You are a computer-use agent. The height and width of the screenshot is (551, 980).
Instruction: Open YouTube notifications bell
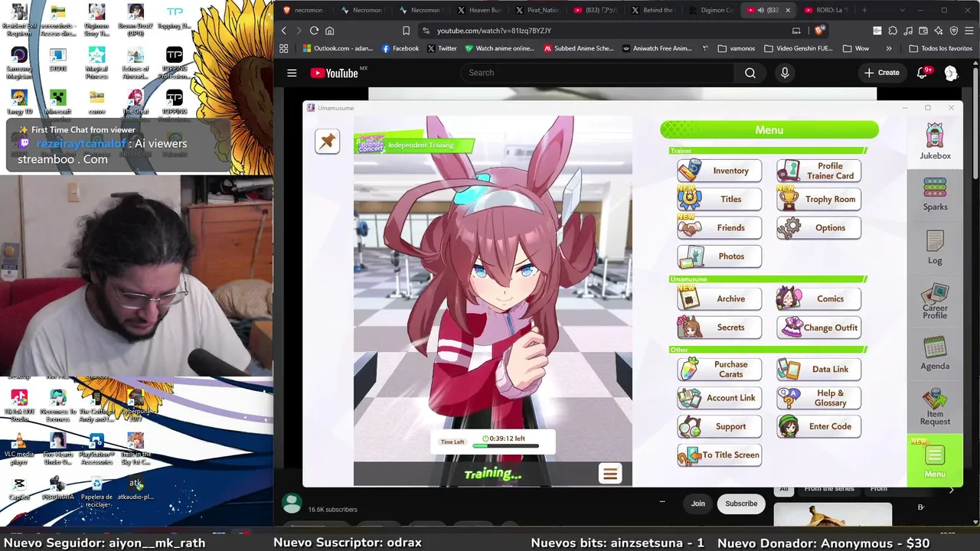point(923,73)
